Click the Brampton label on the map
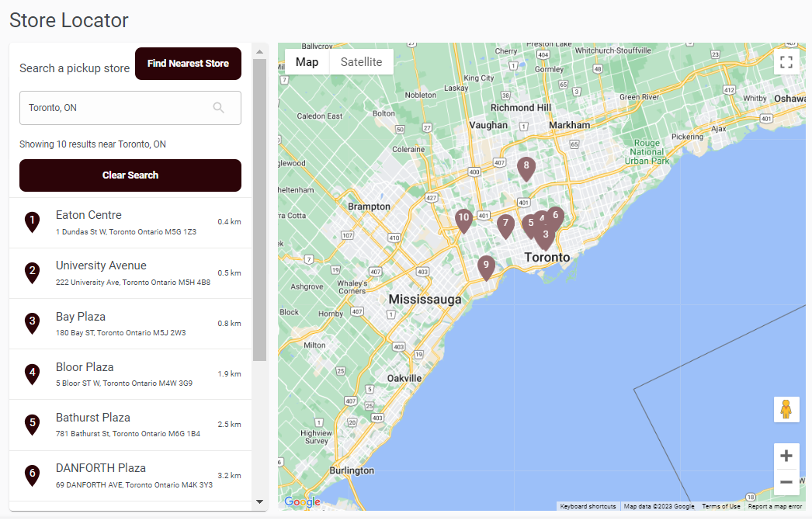Screen dimensions: 812x524 click(370, 206)
